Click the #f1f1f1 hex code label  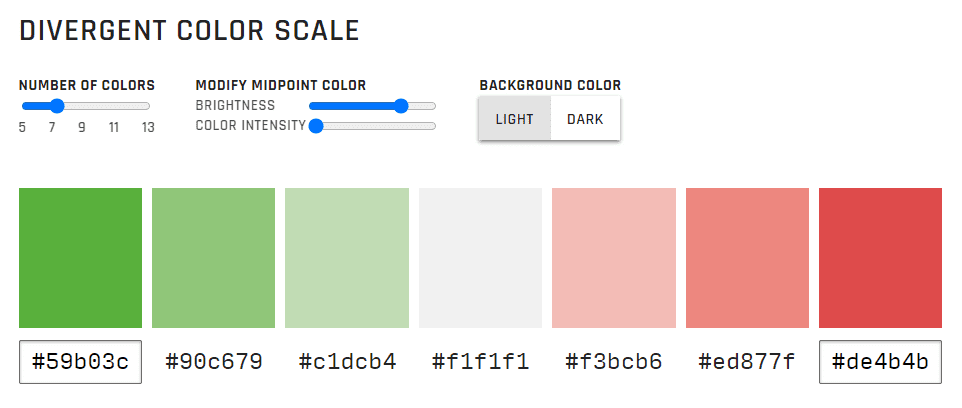pos(480,362)
